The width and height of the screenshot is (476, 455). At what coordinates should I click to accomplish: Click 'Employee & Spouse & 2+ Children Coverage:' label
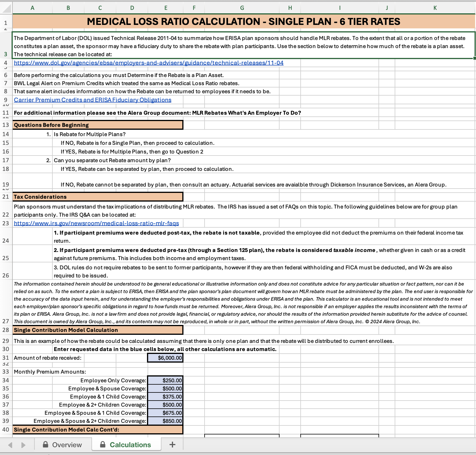pos(90,421)
